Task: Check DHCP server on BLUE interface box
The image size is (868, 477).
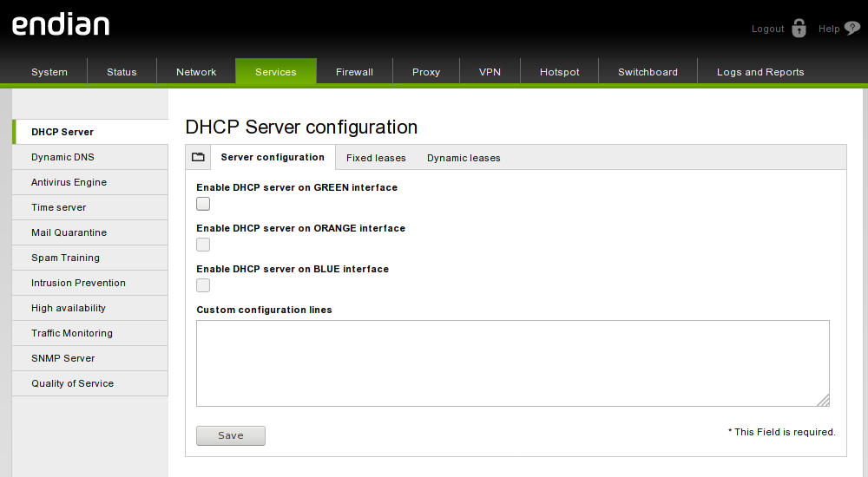Action: pyautogui.click(x=203, y=285)
